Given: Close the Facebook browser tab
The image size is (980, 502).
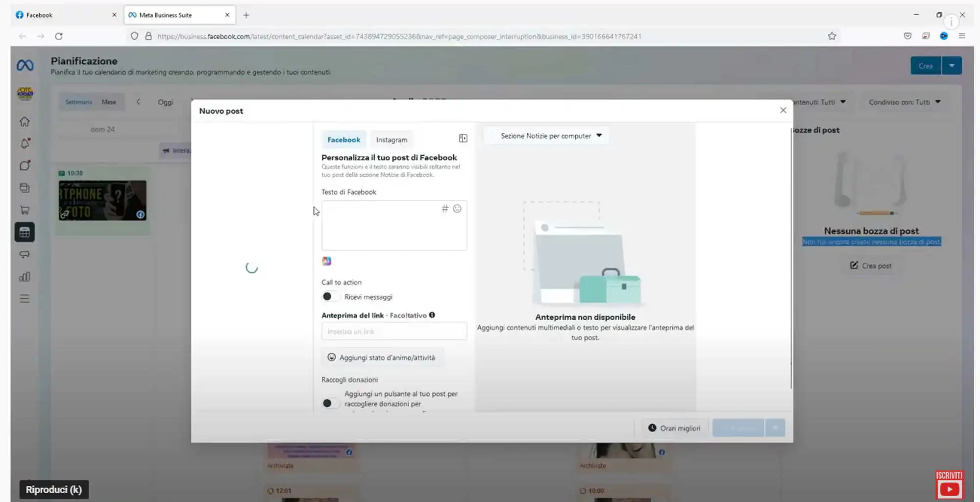Looking at the screenshot, I should 114,15.
